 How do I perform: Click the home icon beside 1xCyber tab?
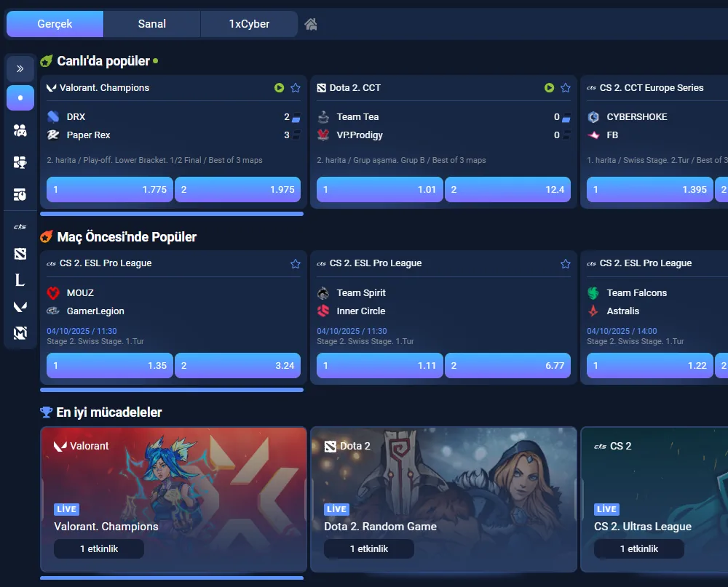click(x=311, y=24)
